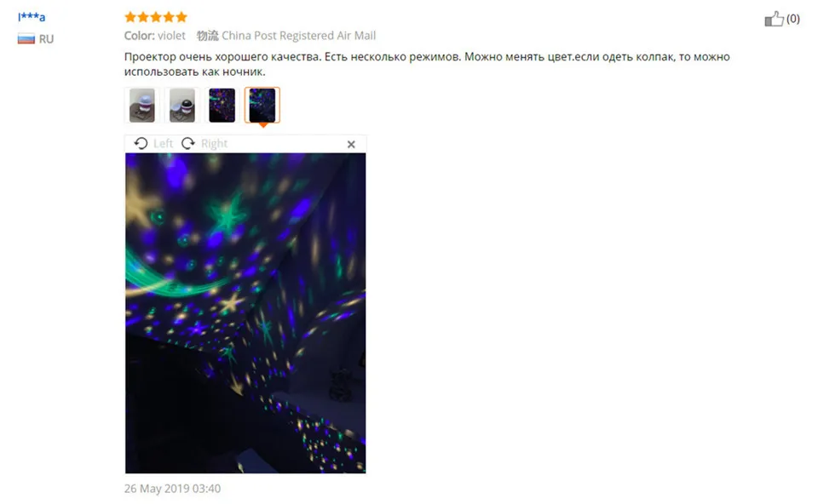The height and width of the screenshot is (504, 818).
Task: Open the second review photo thumbnail
Action: point(182,106)
